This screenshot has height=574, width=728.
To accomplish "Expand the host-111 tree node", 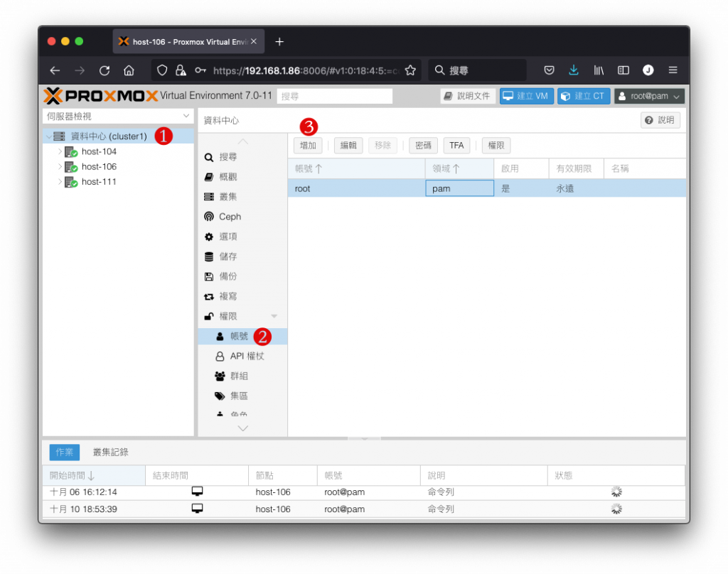I will (60, 181).
